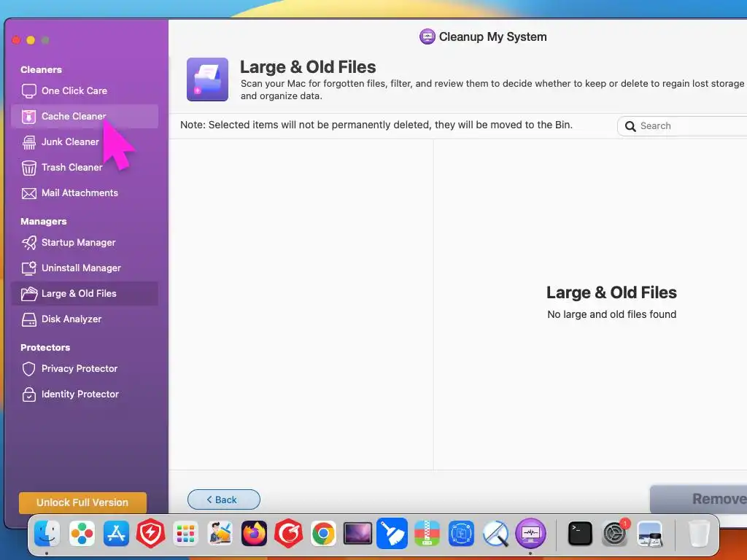Screen dimensions: 747x560
Task: Open One Click Care in the sidebar
Action: click(x=85, y=90)
